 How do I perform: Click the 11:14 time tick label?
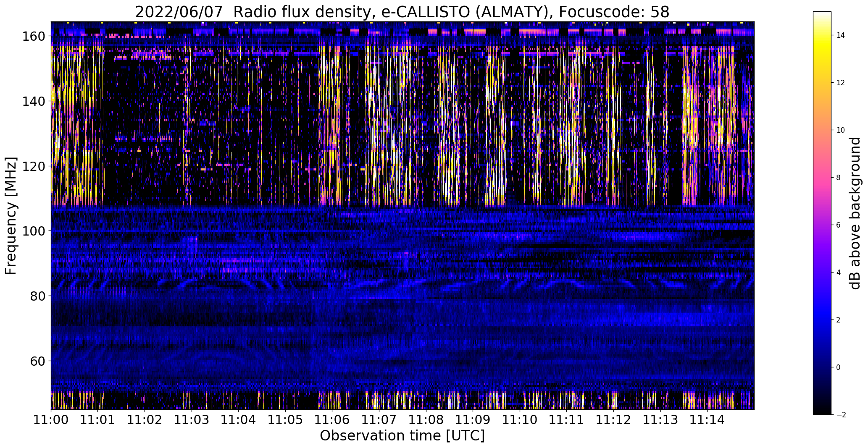[708, 420]
